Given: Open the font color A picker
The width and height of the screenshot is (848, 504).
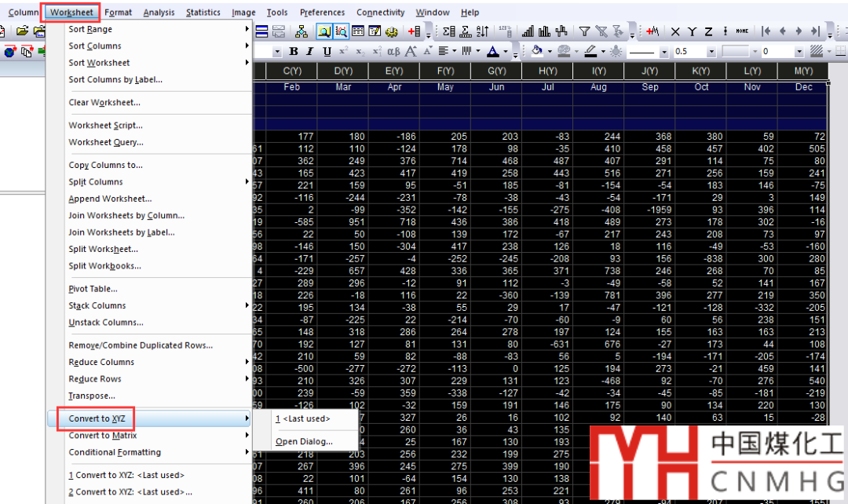Looking at the screenshot, I should tap(492, 52).
